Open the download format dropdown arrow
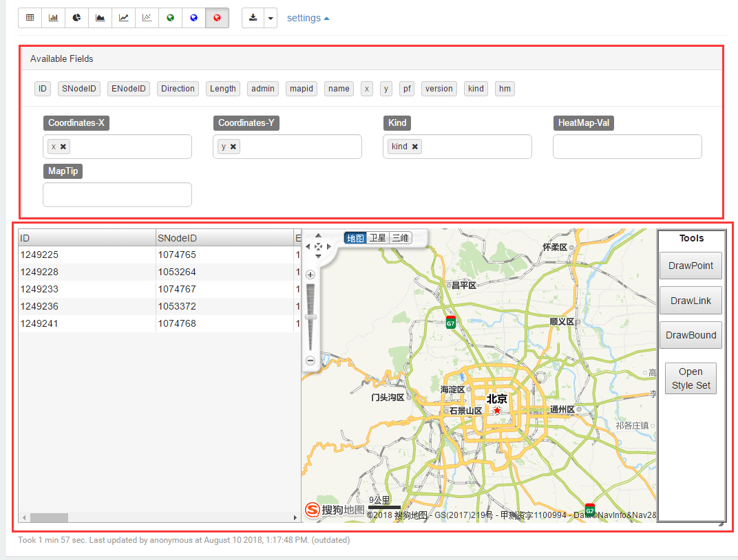The height and width of the screenshot is (560, 738). 271,17
